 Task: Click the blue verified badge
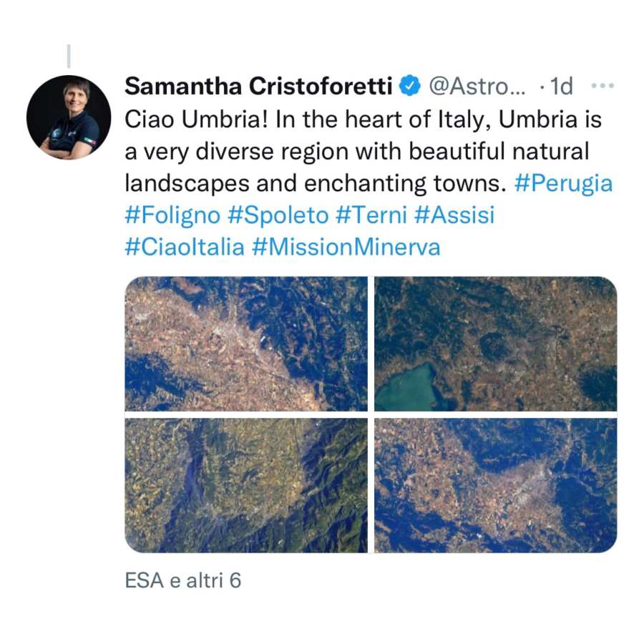409,87
